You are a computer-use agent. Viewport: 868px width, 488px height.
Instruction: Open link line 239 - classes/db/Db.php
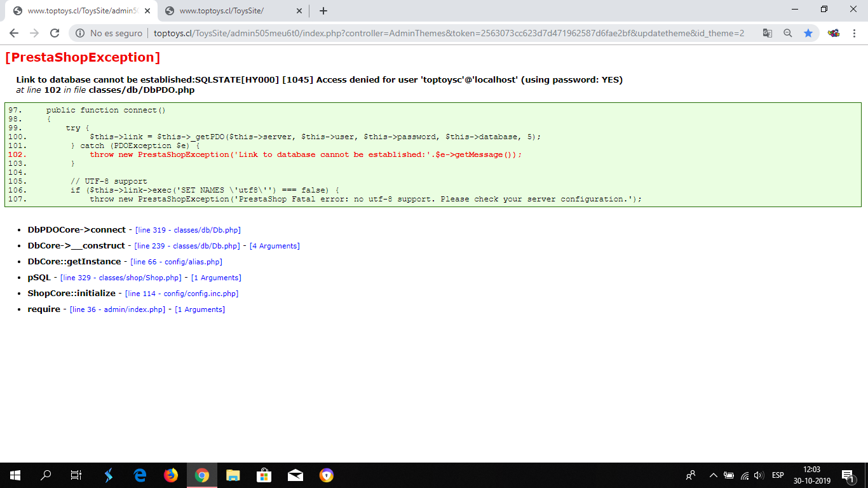pyautogui.click(x=187, y=246)
